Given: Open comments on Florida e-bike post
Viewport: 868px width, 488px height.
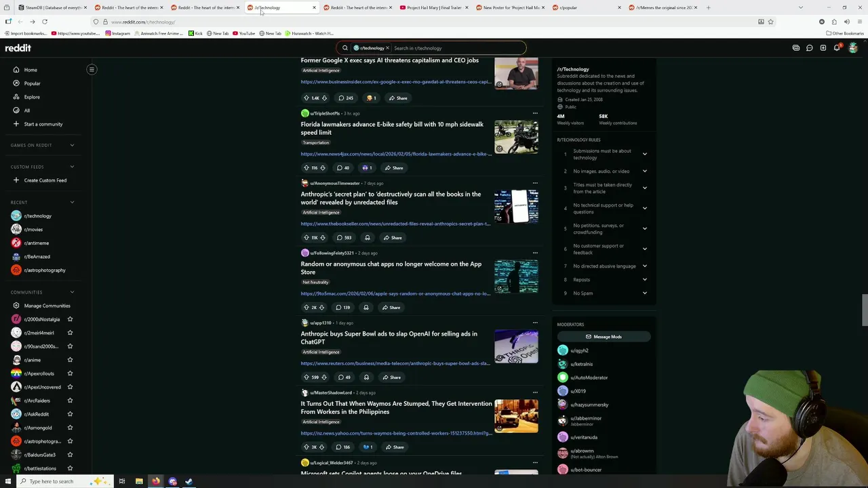Looking at the screenshot, I should coord(344,167).
